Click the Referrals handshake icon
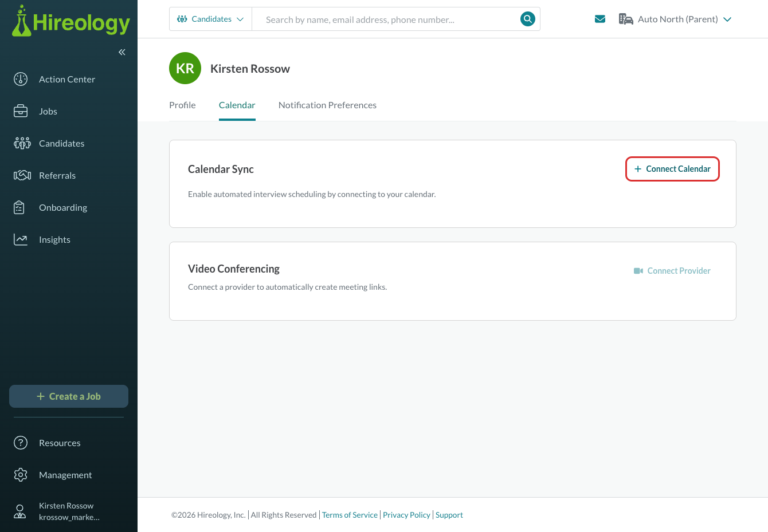Viewport: 768px width, 532px height. point(22,175)
